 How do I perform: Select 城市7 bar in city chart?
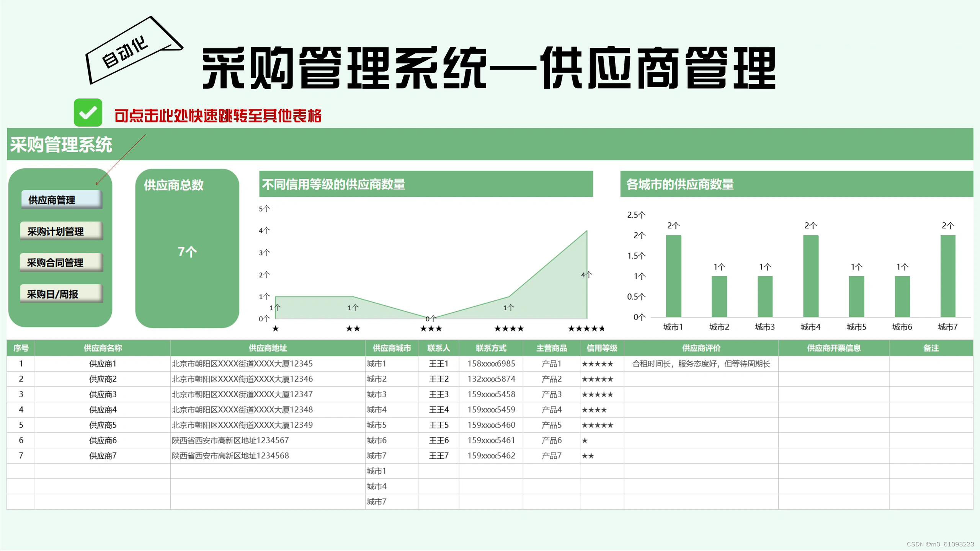tap(947, 276)
